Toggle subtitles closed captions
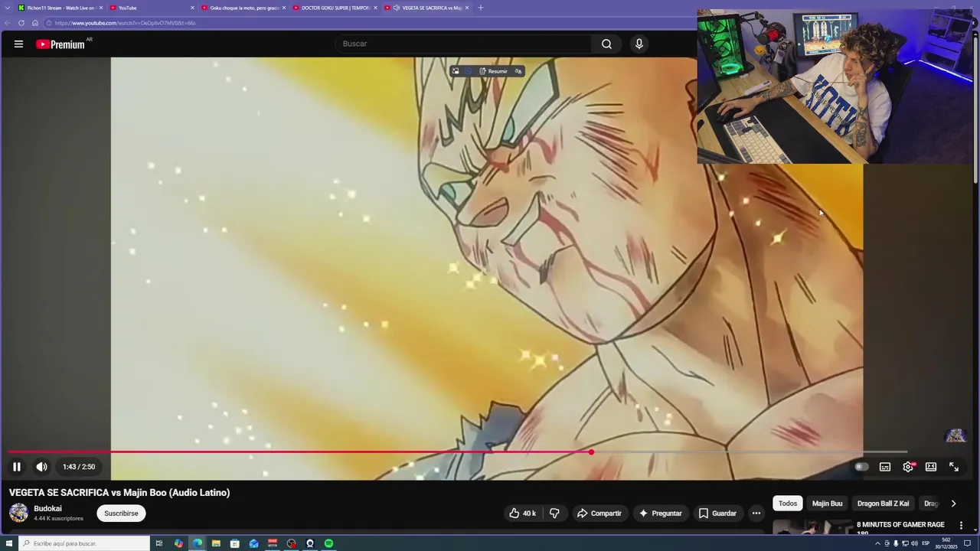Image resolution: width=980 pixels, height=551 pixels. (x=885, y=467)
